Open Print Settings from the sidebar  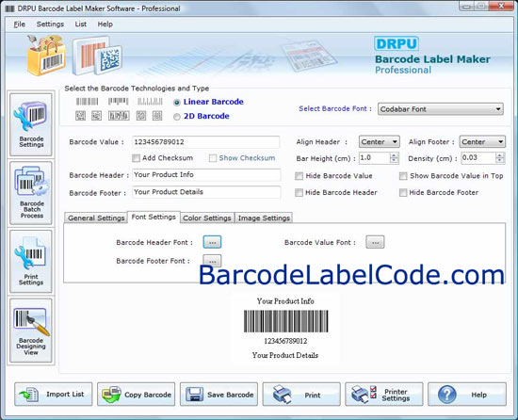[31, 262]
